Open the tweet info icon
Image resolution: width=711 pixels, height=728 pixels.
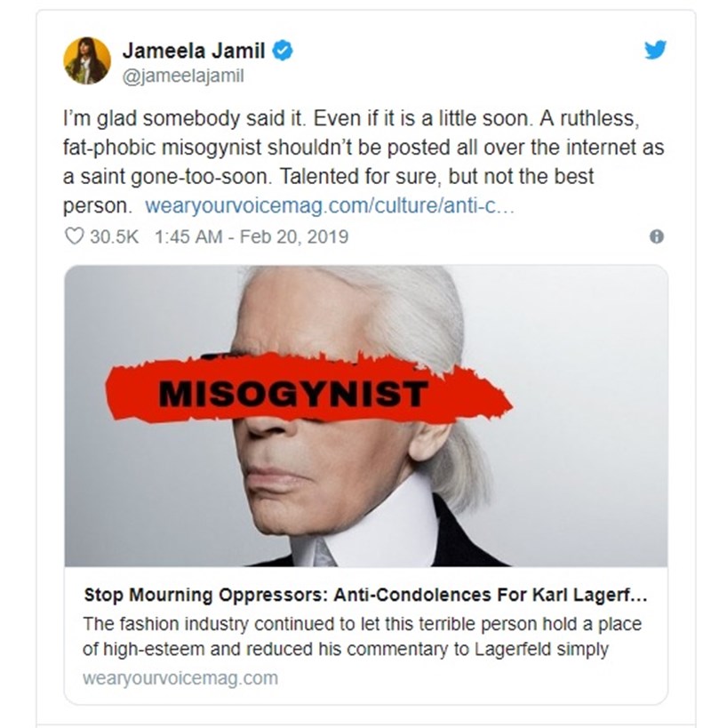[x=656, y=236]
